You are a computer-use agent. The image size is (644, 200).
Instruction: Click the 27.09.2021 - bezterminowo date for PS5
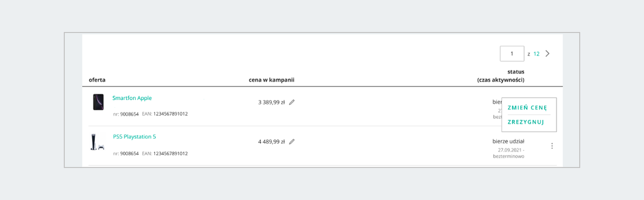[x=508, y=153]
